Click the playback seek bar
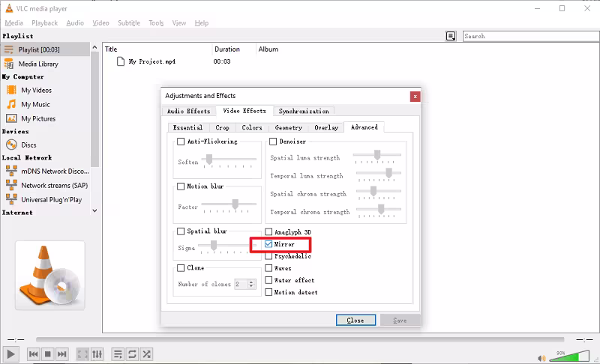 300,339
